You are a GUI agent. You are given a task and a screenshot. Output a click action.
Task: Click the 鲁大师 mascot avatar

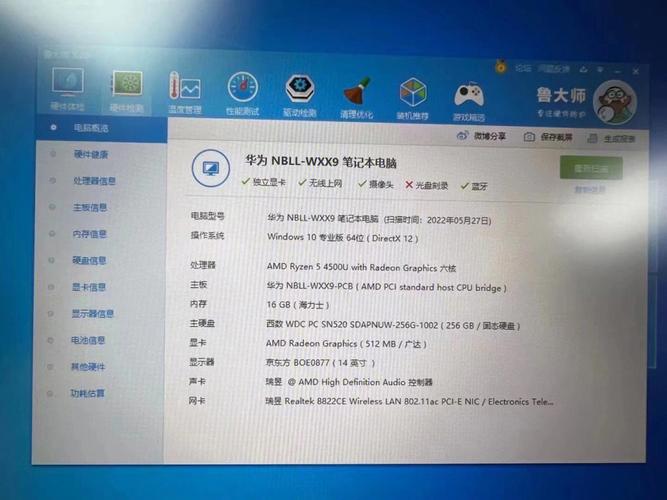click(615, 103)
